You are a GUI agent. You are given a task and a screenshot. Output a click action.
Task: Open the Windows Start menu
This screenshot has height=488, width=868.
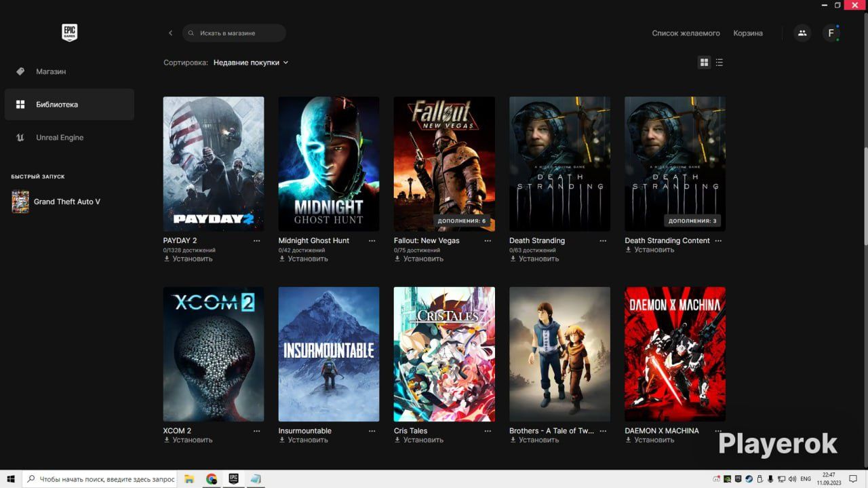pos(11,479)
